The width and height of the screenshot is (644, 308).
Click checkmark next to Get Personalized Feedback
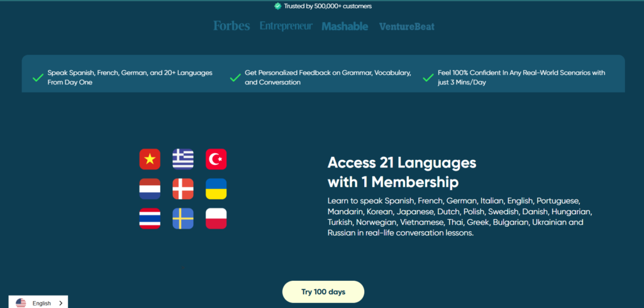(x=235, y=77)
